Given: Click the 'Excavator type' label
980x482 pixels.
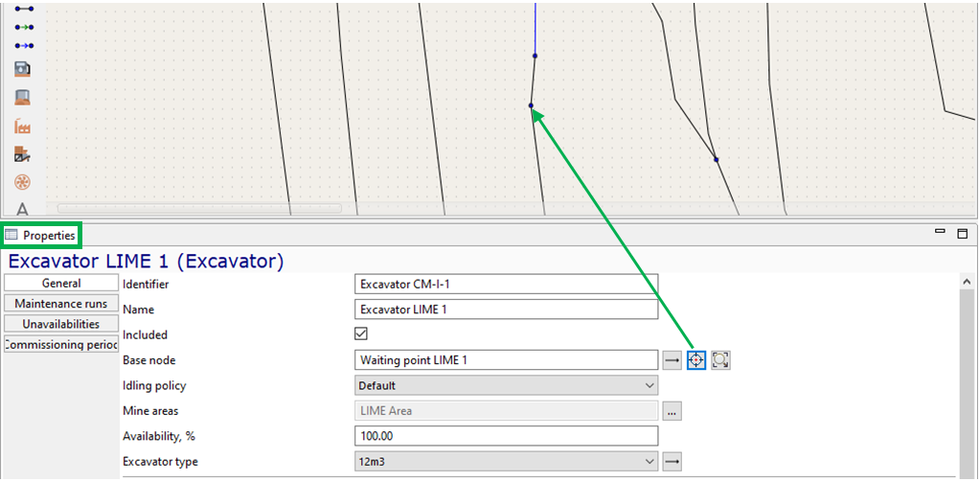Looking at the screenshot, I should point(160,462).
